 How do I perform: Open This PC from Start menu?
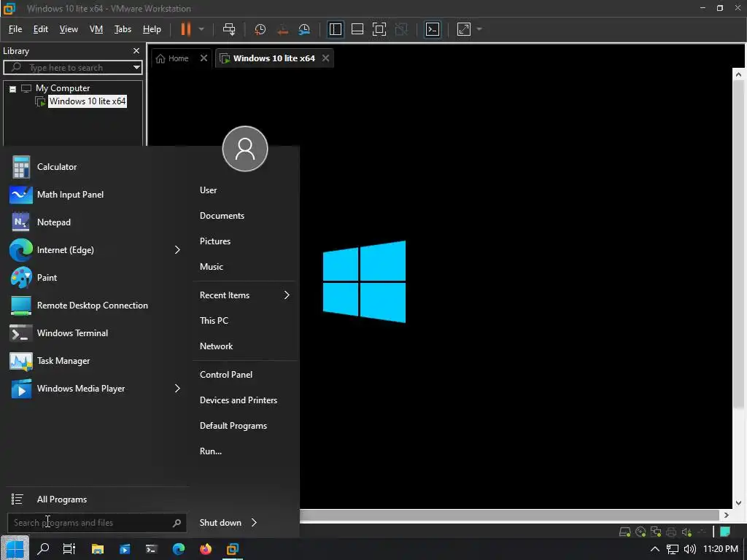214,321
